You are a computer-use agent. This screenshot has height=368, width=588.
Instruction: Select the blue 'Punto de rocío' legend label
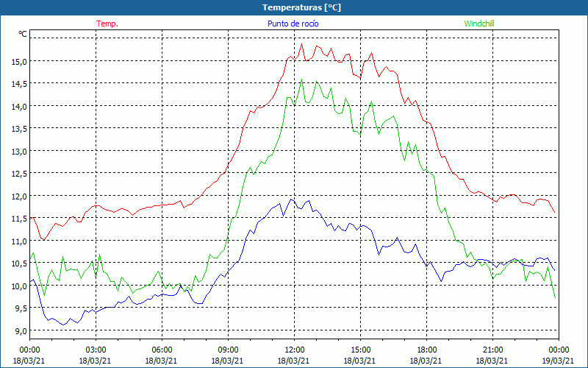[293, 24]
